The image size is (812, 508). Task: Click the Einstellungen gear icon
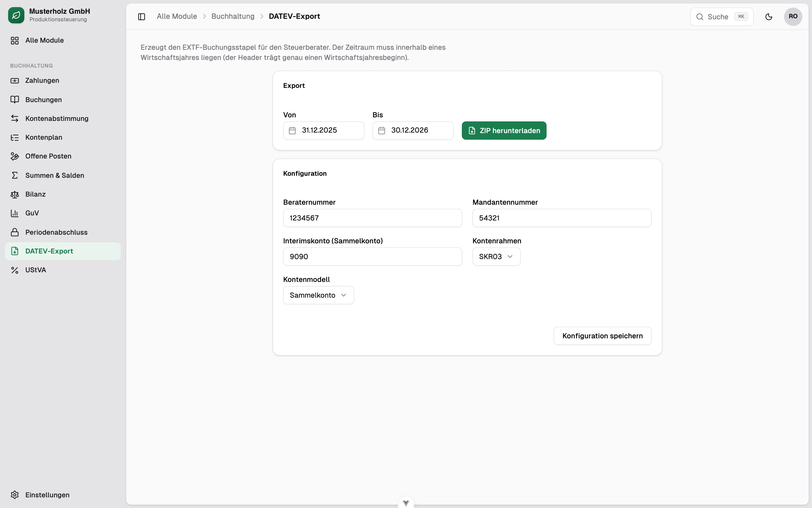14,495
